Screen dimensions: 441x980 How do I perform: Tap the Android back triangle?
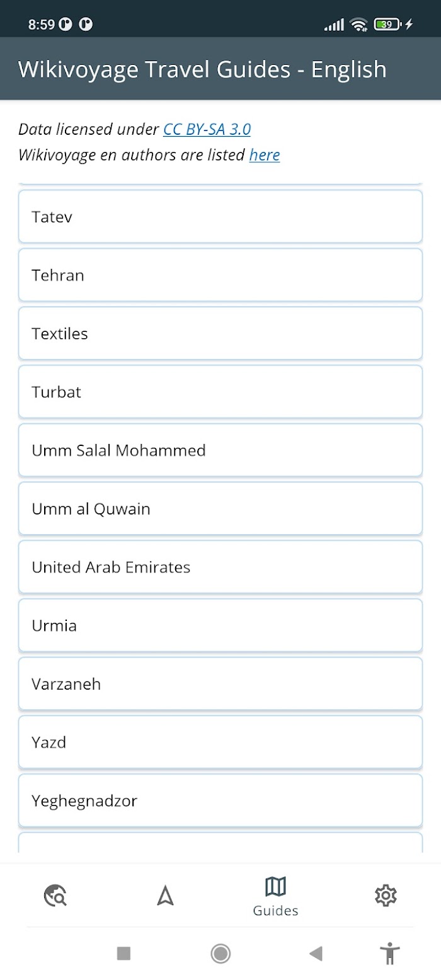(316, 954)
